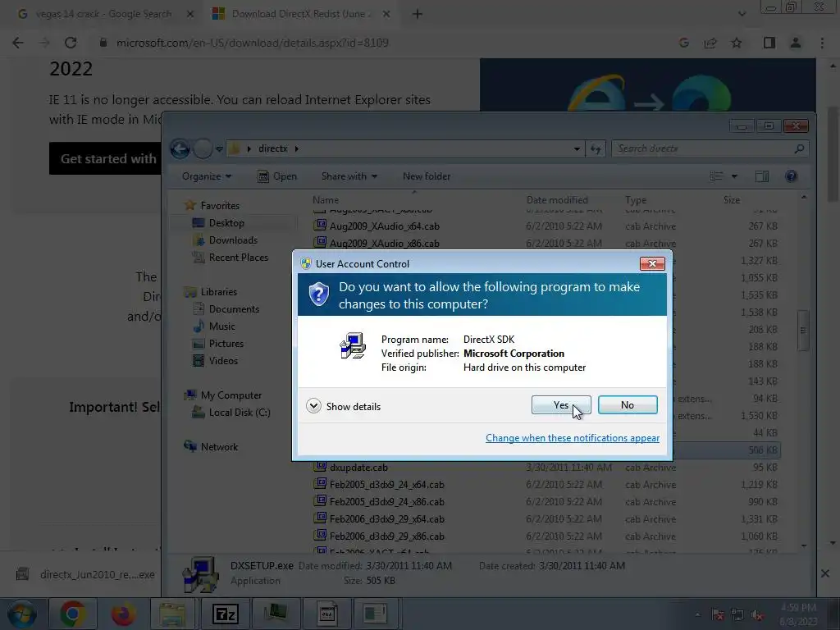Click Explorer forward navigation button

(203, 148)
